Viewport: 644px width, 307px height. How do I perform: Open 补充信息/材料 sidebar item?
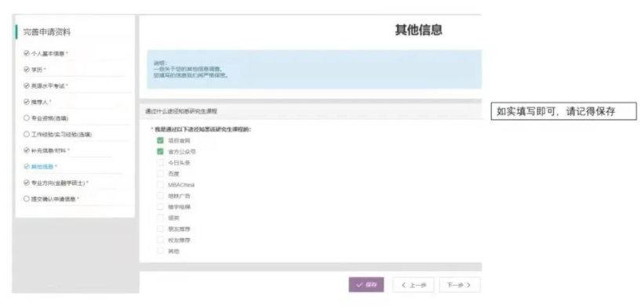click(x=47, y=150)
